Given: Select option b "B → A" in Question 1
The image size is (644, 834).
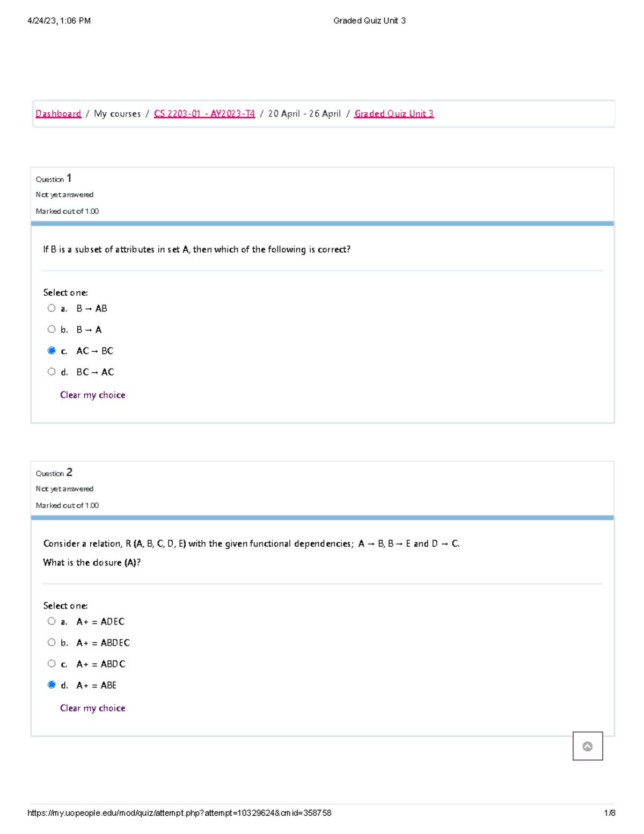Looking at the screenshot, I should (52, 329).
